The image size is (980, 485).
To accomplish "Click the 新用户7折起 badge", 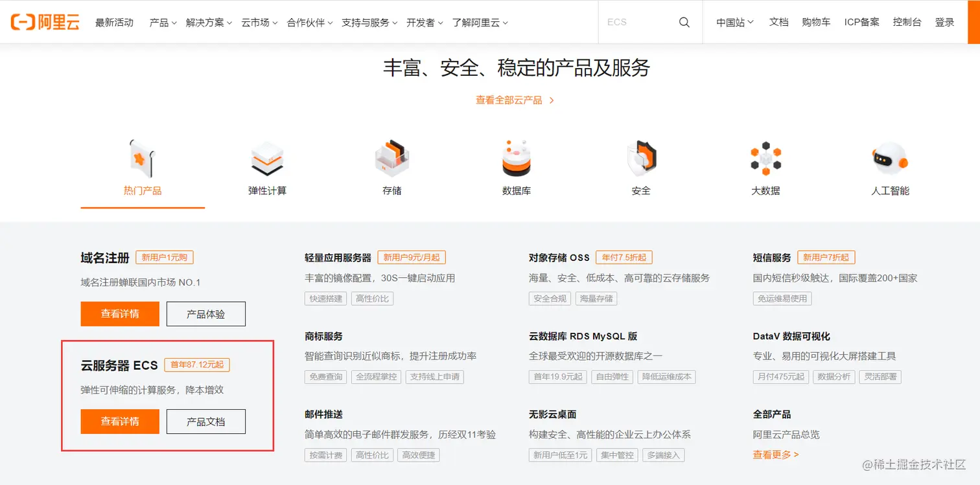I will click(826, 258).
